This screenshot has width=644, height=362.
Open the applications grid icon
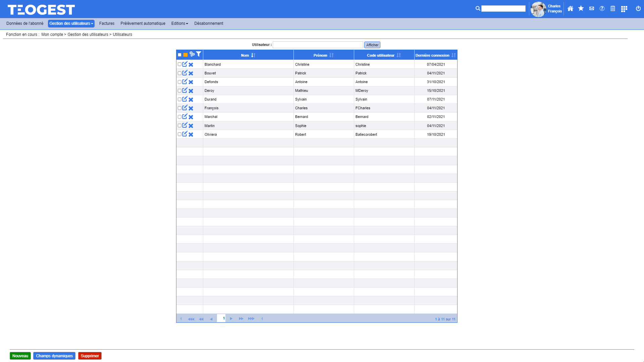tap(624, 9)
